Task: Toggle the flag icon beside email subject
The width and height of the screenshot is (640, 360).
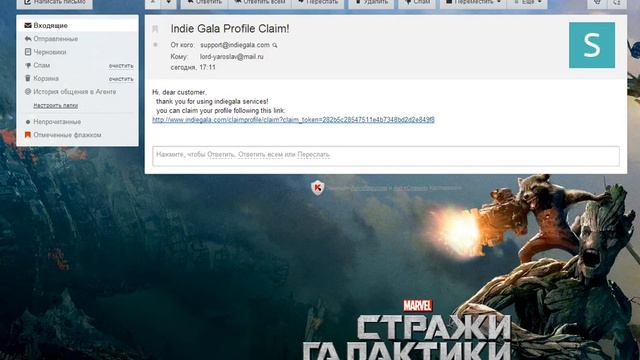Action: 155,29
